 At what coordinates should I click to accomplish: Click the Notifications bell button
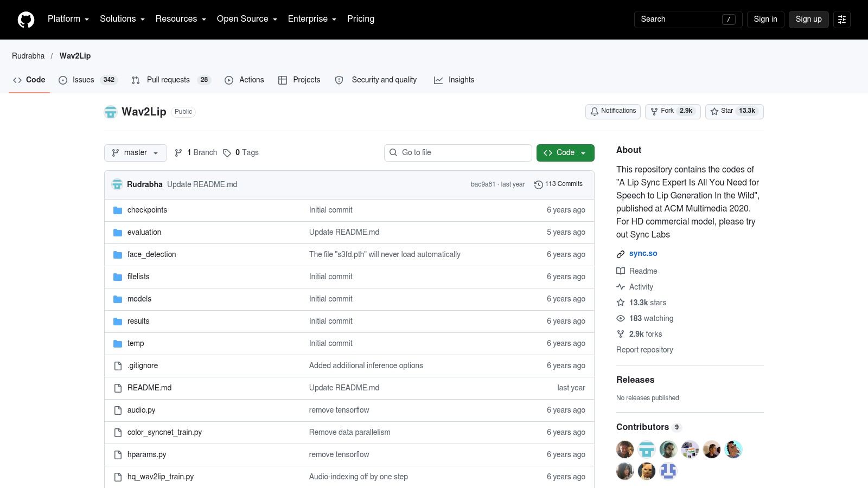tap(613, 111)
